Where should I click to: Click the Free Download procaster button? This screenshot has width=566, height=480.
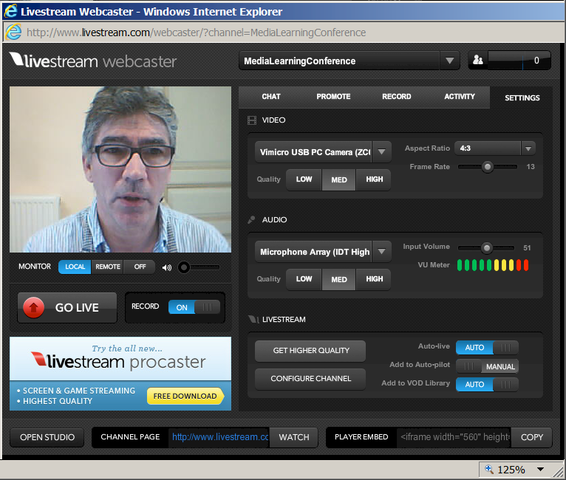point(185,396)
